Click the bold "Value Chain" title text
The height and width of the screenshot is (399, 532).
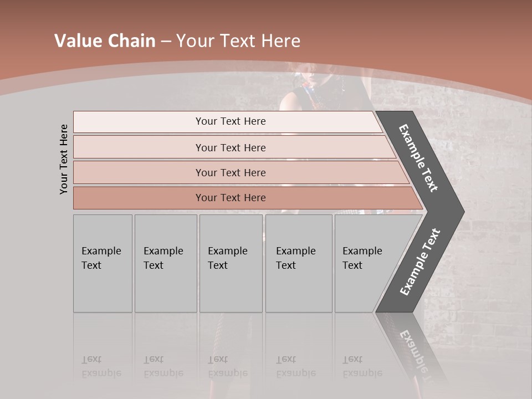(x=105, y=41)
